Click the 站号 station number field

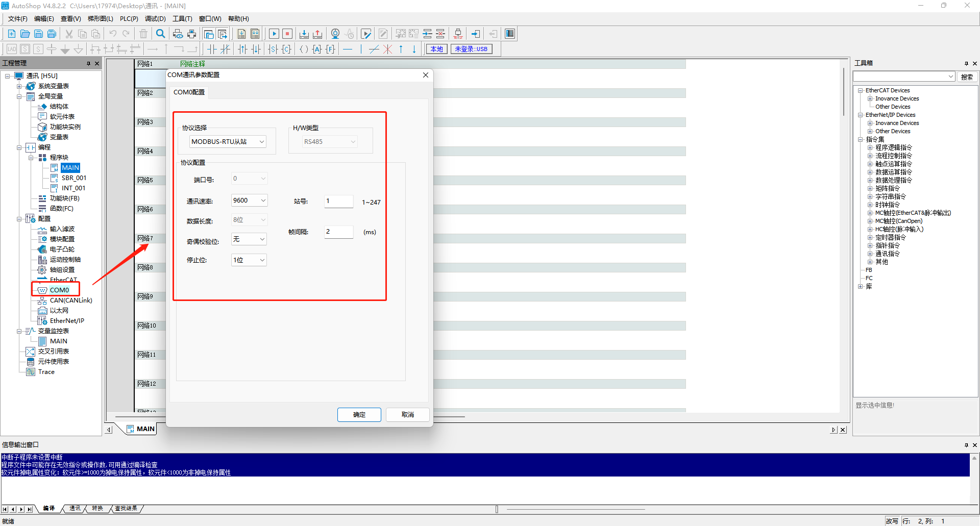(x=338, y=201)
